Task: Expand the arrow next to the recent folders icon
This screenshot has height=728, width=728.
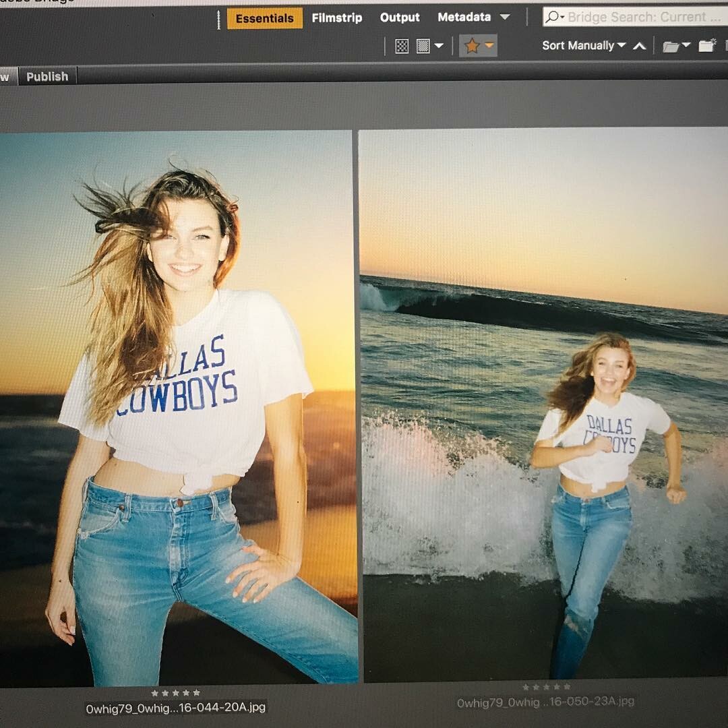Action: pyautogui.click(x=686, y=45)
